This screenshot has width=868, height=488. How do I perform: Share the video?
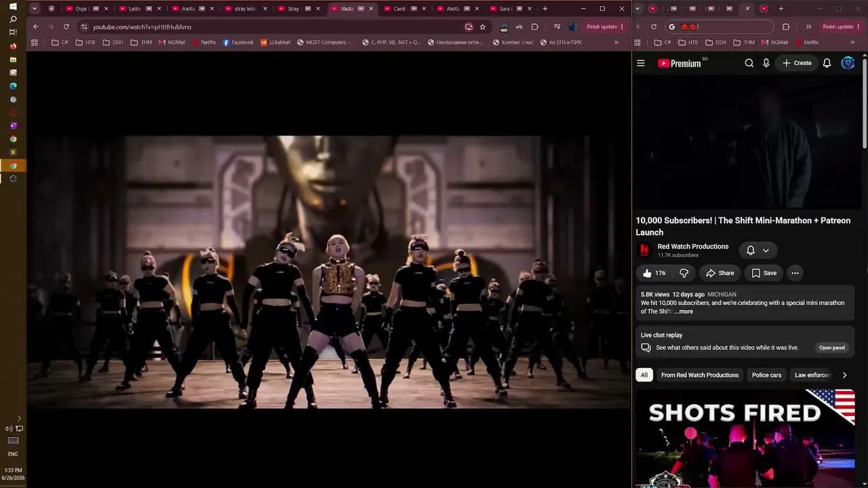(720, 273)
